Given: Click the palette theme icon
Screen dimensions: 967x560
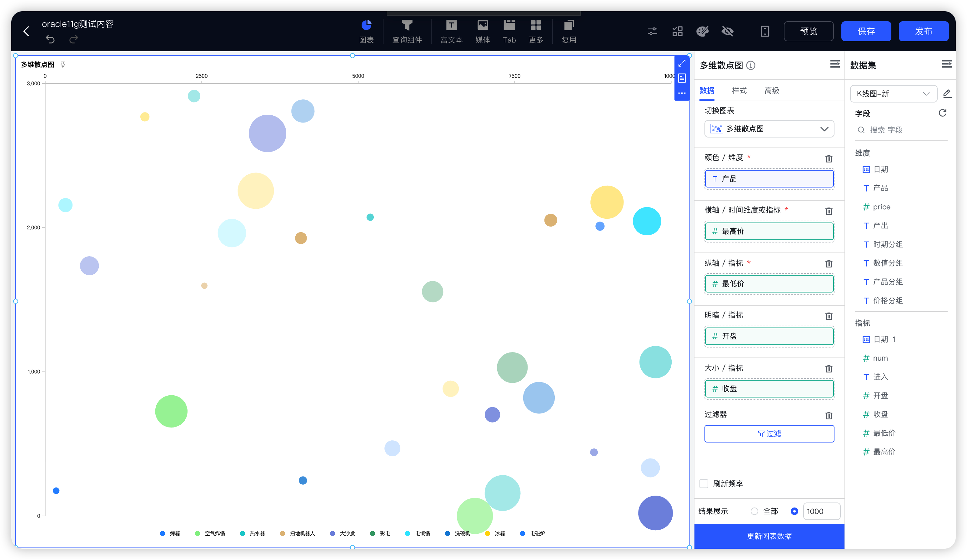Looking at the screenshot, I should point(702,31).
